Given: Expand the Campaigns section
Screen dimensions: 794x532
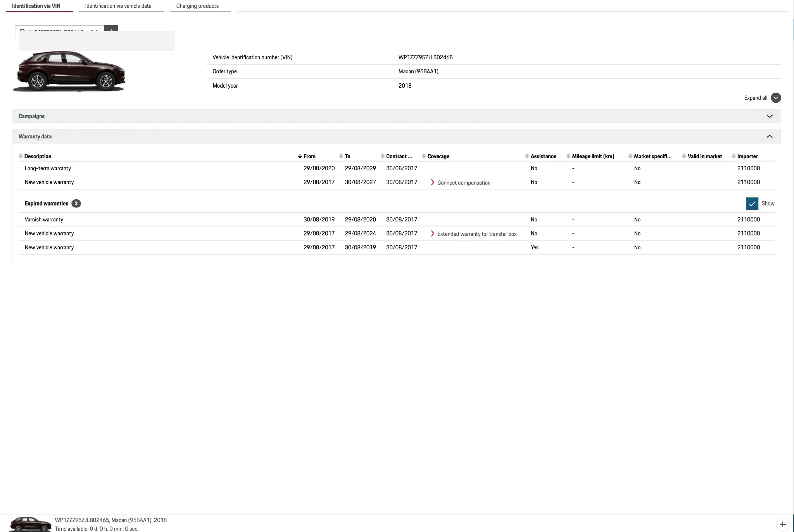Looking at the screenshot, I should coord(769,116).
